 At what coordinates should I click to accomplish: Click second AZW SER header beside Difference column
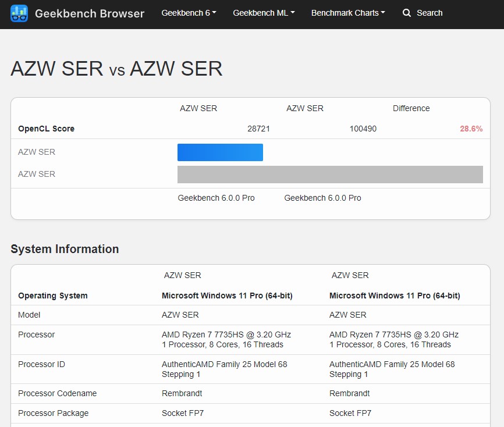pos(305,108)
